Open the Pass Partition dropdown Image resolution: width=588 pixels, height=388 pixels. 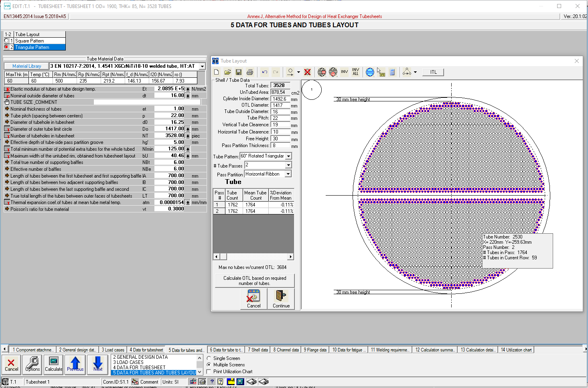pyautogui.click(x=288, y=174)
